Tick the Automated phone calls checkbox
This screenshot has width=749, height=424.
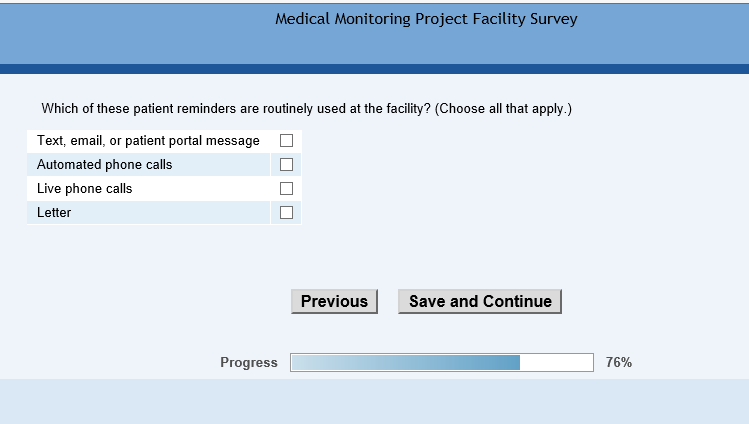[x=286, y=165]
